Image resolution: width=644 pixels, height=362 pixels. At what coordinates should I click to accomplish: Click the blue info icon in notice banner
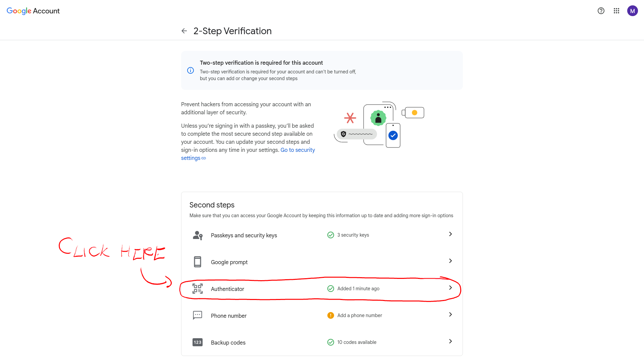[x=191, y=70]
